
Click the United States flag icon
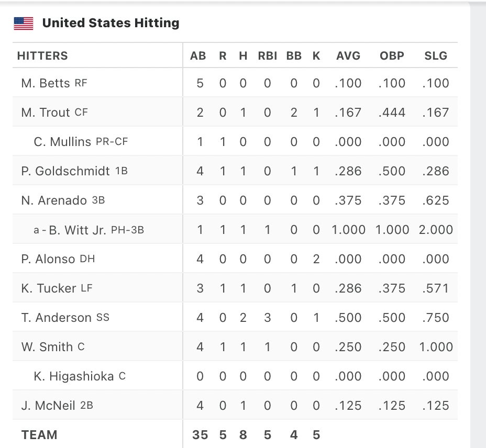click(x=24, y=23)
